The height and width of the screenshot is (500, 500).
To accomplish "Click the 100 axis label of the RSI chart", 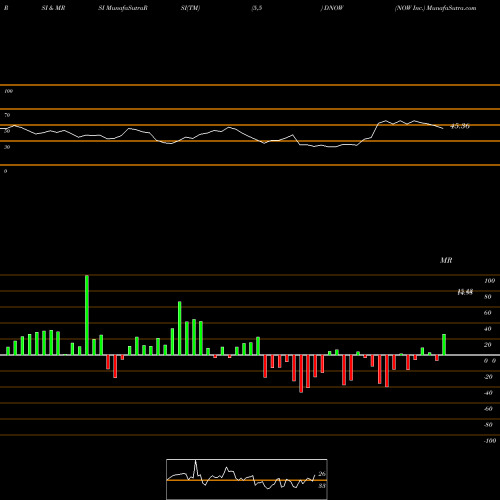I will tap(8, 91).
